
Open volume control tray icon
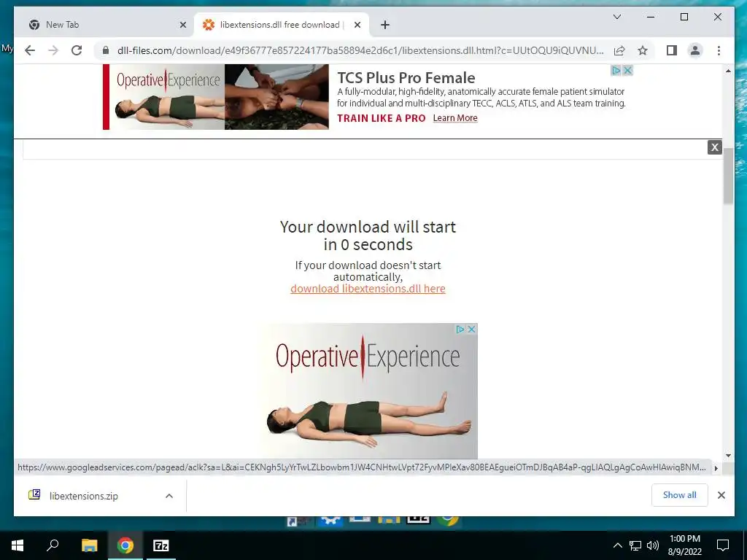653,545
